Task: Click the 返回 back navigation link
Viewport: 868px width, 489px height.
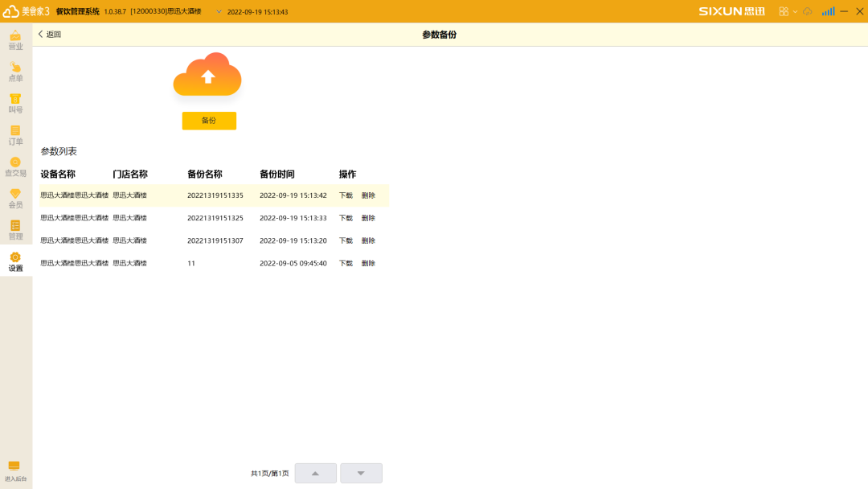Action: (50, 35)
